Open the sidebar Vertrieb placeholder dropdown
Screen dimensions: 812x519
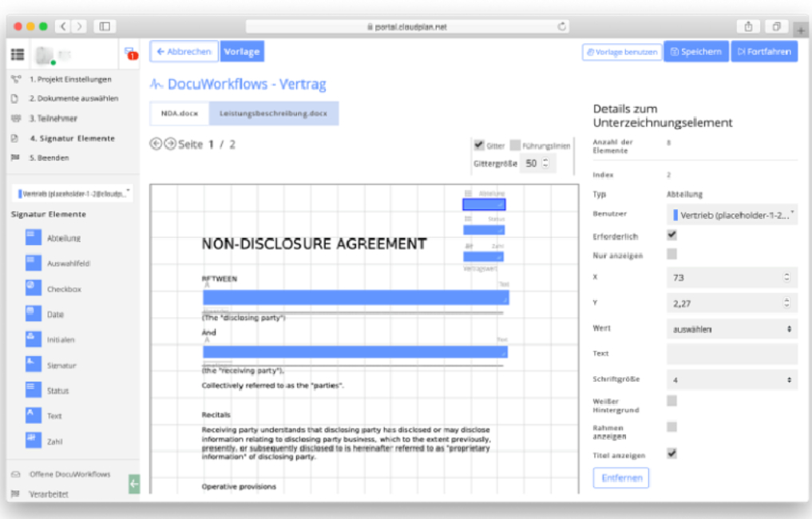73,194
